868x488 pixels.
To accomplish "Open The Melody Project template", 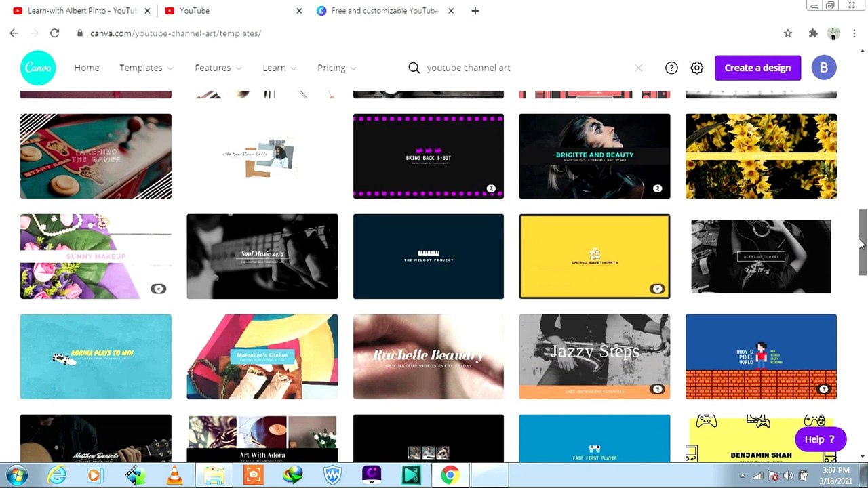I will pyautogui.click(x=429, y=256).
